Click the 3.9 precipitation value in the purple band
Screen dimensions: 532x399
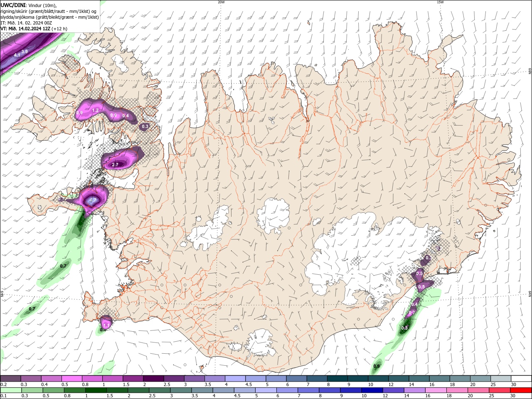coord(25,52)
